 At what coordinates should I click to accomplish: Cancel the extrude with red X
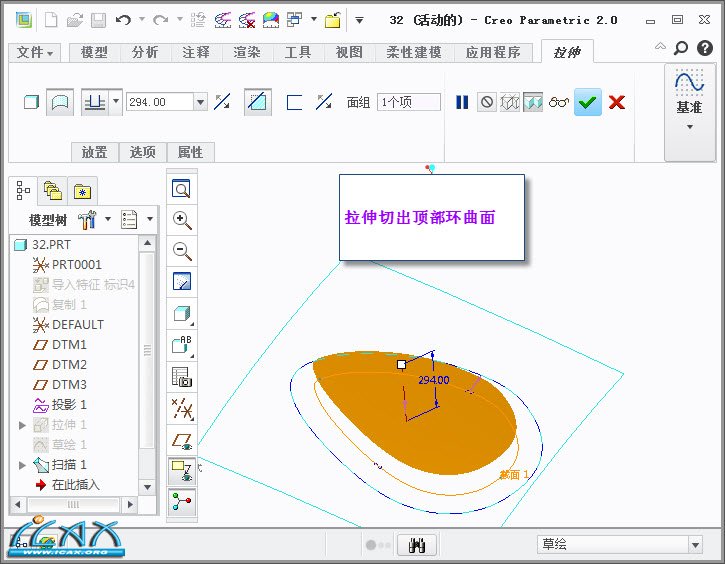pos(617,102)
